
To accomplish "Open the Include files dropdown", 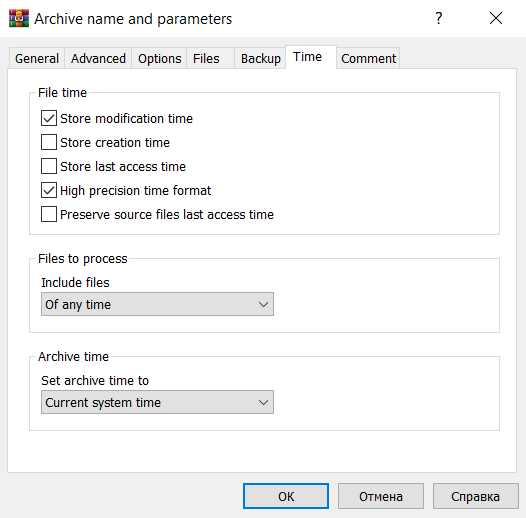I will pos(157,304).
